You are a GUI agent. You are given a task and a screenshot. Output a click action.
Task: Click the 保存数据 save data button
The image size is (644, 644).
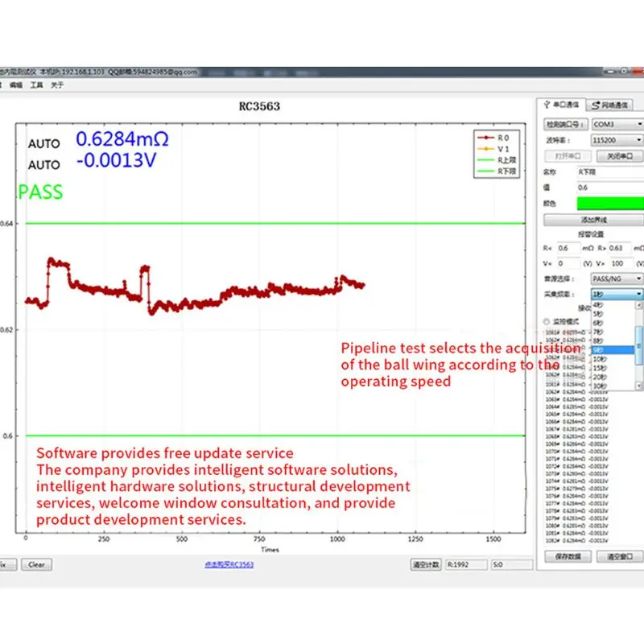click(x=568, y=556)
